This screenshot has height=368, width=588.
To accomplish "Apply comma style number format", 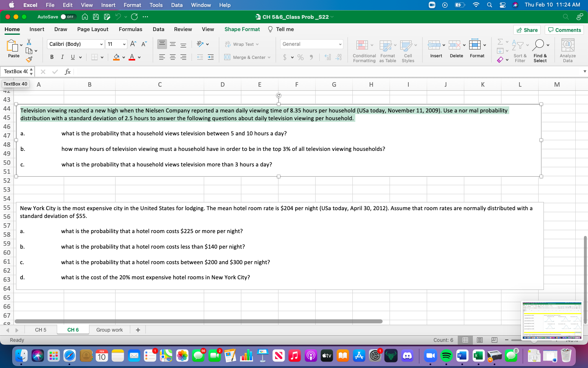I will (311, 57).
